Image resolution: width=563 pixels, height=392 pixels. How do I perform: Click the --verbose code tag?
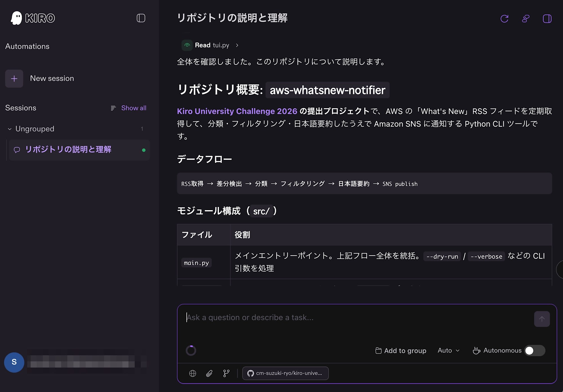coord(486,256)
